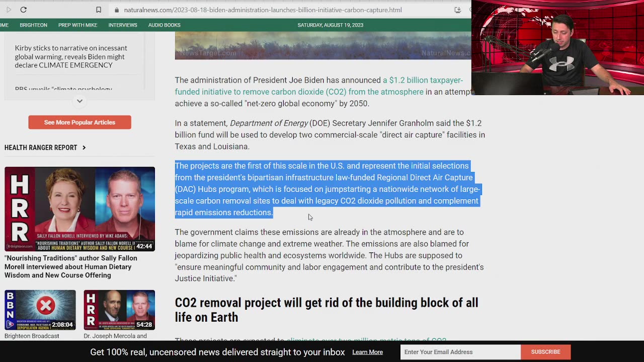Screen dimensions: 644x362
Task: Click See More Popular Articles button
Action: (79, 122)
